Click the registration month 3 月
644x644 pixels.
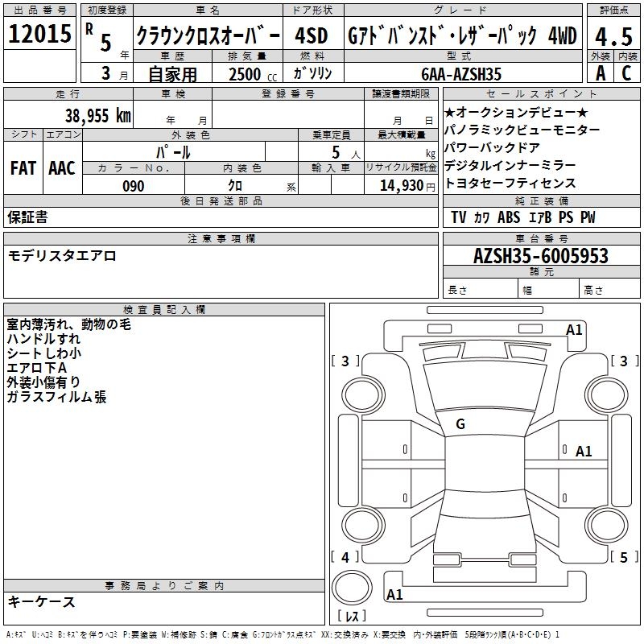click(x=114, y=73)
